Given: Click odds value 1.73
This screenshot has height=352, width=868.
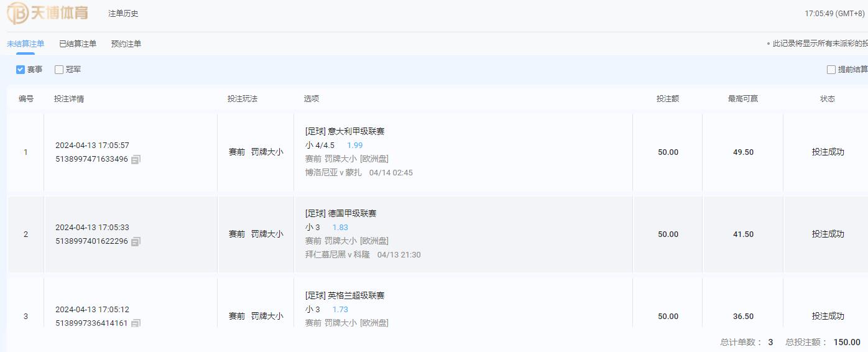Looking at the screenshot, I should [340, 309].
